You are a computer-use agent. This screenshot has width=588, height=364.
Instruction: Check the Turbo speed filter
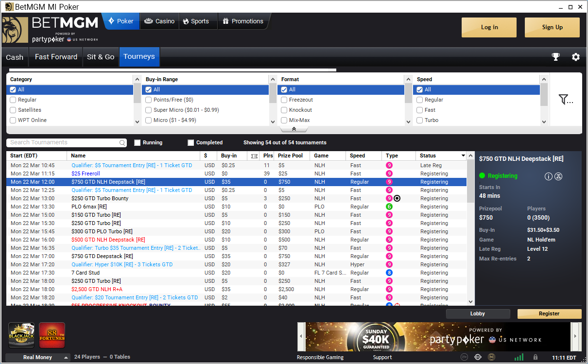click(x=420, y=120)
